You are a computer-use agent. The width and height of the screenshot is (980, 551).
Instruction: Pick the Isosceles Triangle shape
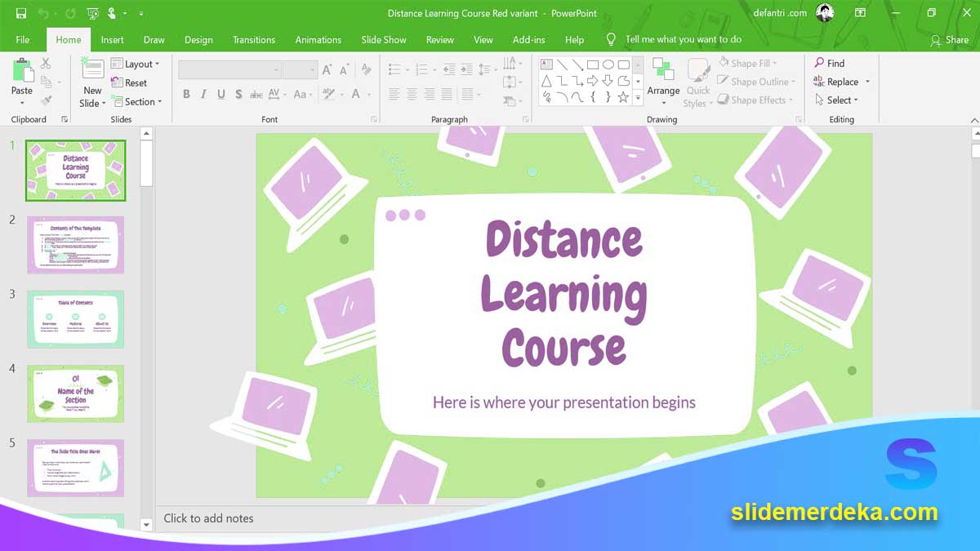546,81
